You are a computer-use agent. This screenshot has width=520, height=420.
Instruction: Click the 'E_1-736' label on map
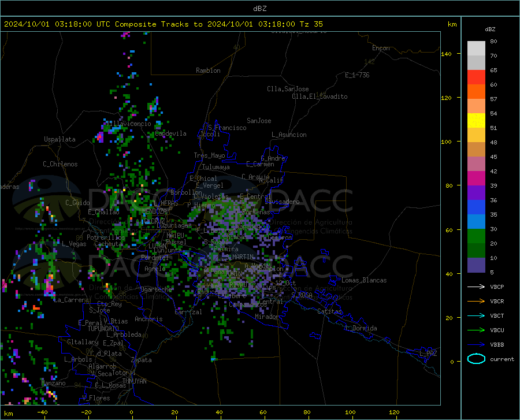pyautogui.click(x=357, y=75)
